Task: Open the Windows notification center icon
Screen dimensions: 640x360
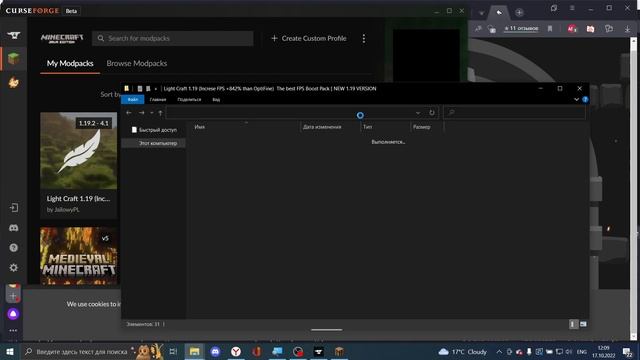Action: [x=628, y=351]
